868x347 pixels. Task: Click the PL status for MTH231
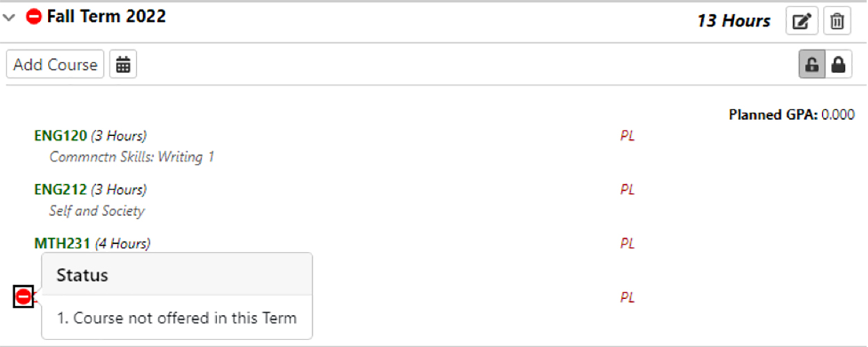pos(628,244)
